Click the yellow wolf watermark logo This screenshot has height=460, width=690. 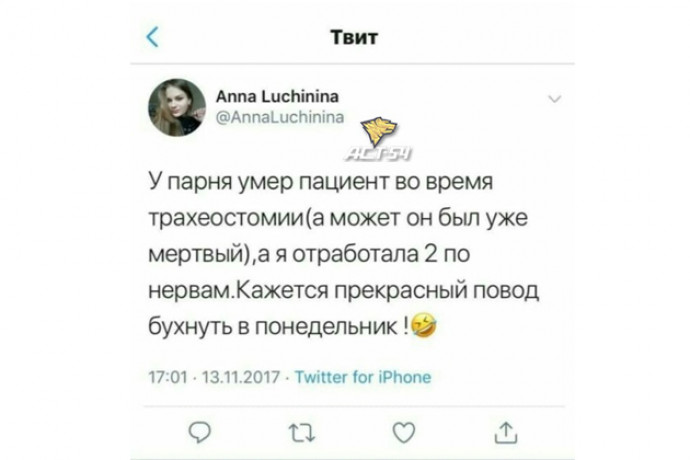(378, 131)
